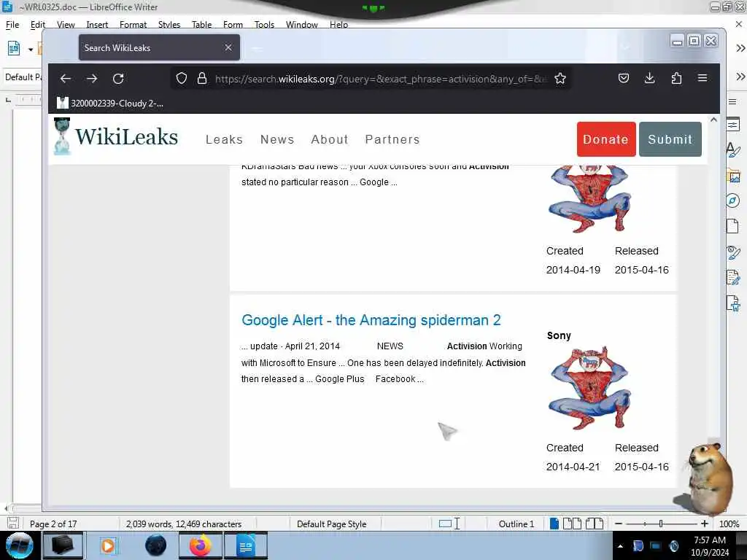Save page to Pocket
This screenshot has height=560, width=747.
[624, 78]
